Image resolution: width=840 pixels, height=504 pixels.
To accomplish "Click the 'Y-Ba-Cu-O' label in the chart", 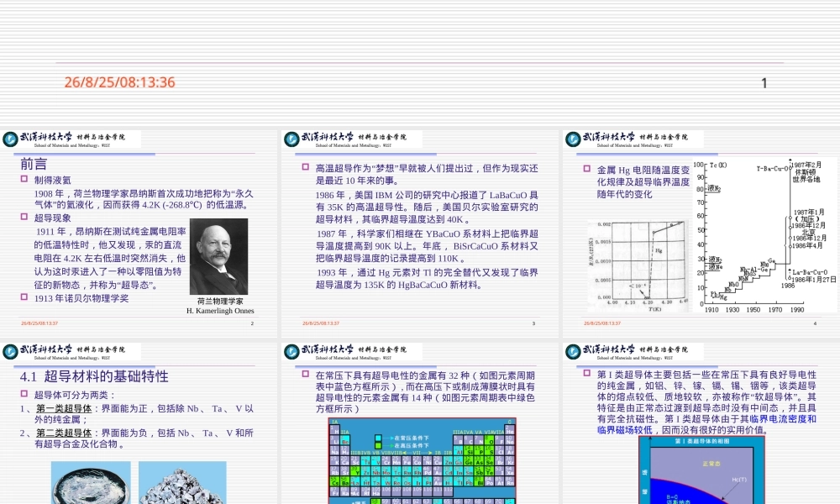I will (x=772, y=169).
